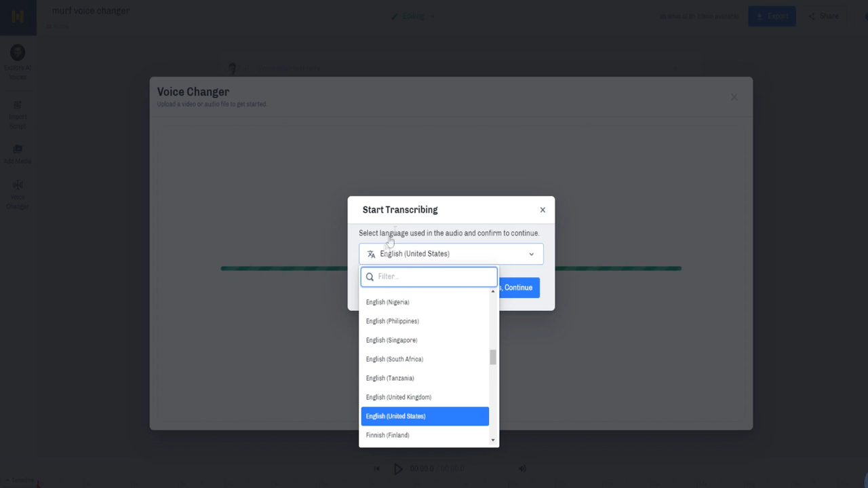868x488 pixels.
Task: Close the Voice Changer panel
Action: coord(734,97)
